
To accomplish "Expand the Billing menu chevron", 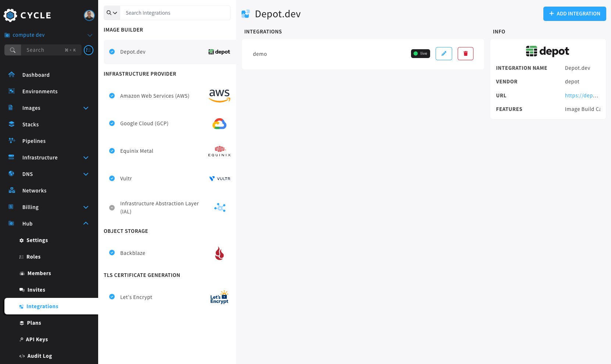I will (86, 207).
